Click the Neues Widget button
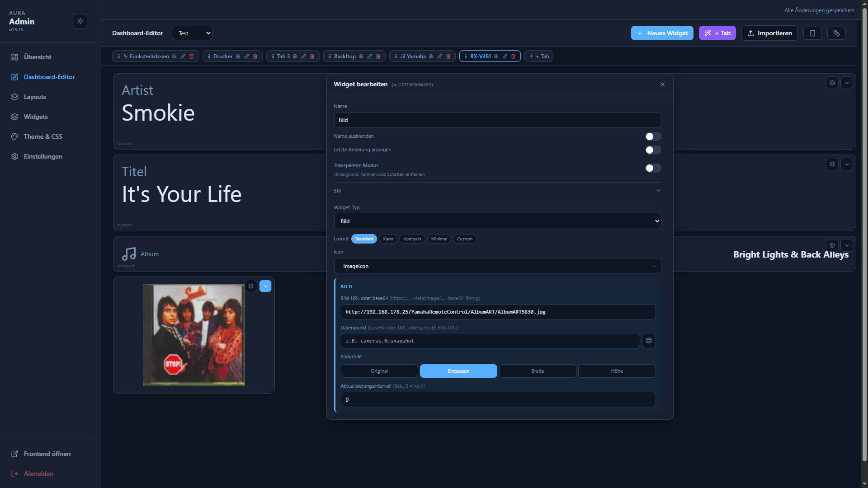 point(662,33)
